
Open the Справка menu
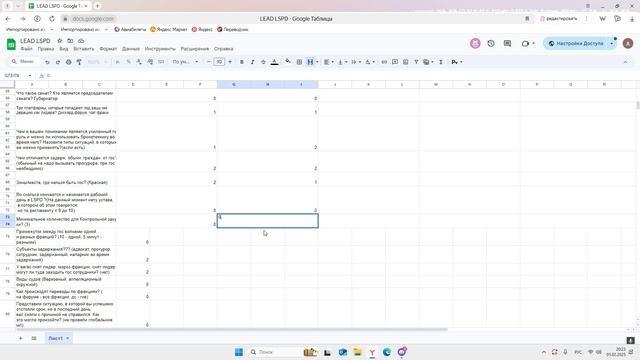point(224,49)
